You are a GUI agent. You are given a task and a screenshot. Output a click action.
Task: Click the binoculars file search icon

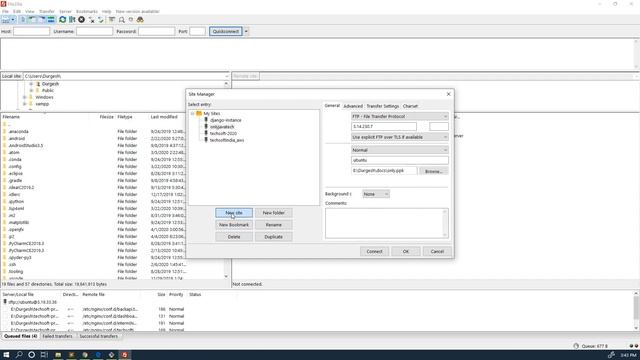tap(140, 20)
